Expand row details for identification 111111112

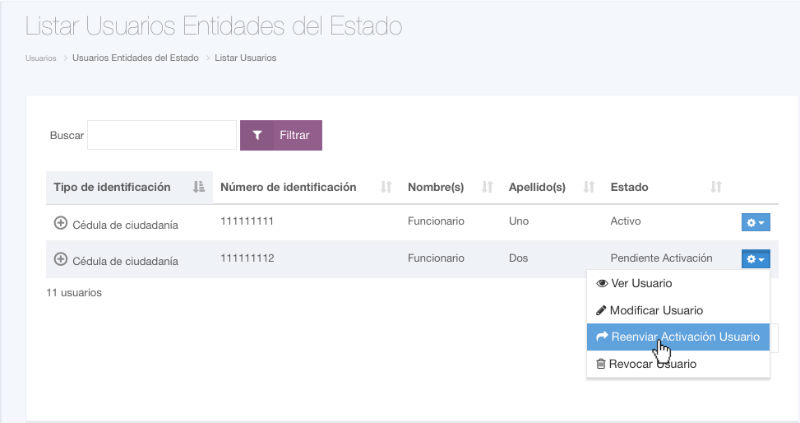(60, 259)
